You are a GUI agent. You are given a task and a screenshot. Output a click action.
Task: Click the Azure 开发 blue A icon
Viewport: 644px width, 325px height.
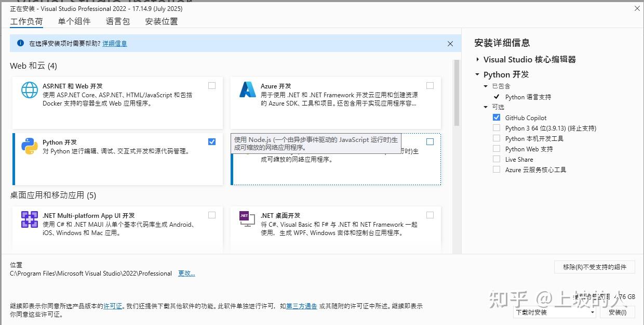[247, 90]
